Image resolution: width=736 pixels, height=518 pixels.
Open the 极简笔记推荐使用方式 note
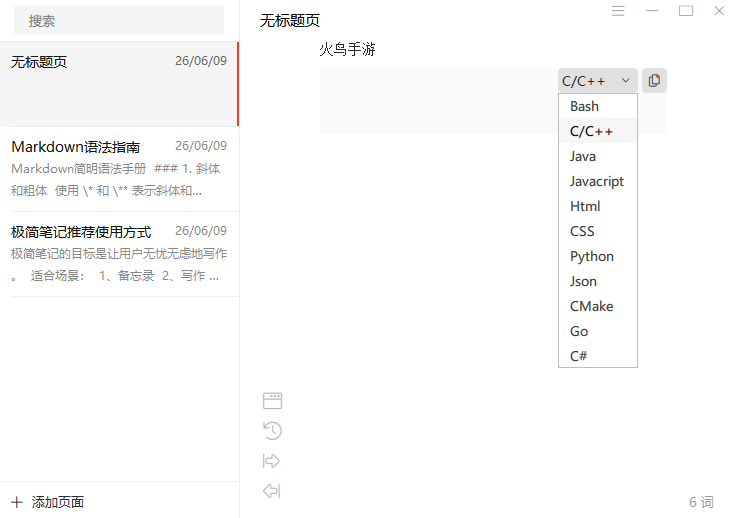coord(119,254)
